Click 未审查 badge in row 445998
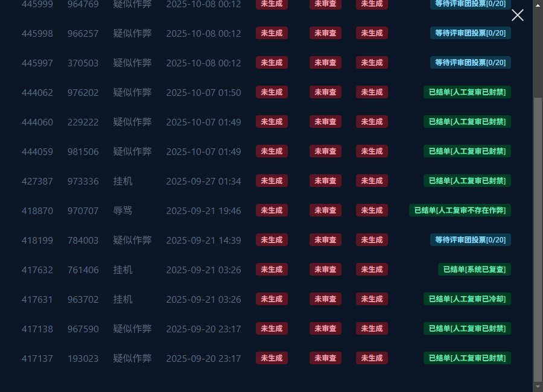This screenshot has width=543, height=392. tap(325, 33)
